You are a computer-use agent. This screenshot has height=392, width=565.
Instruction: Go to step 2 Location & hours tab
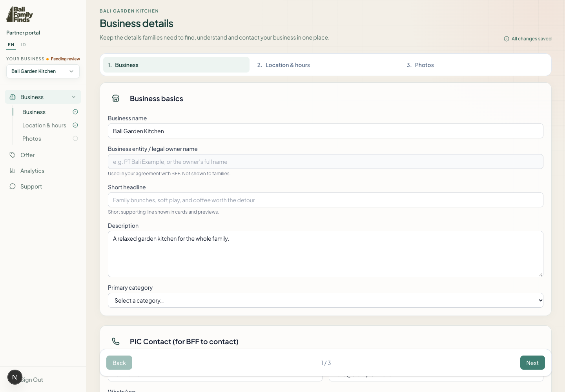[326, 65]
